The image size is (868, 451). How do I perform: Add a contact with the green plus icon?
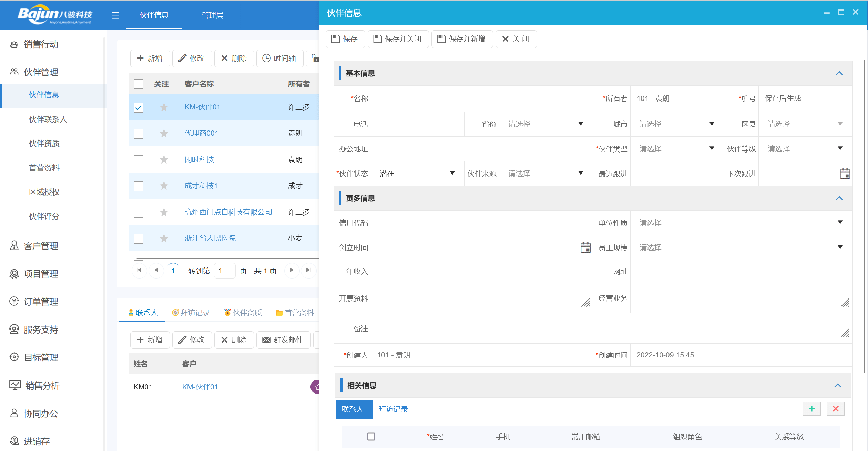(x=811, y=409)
